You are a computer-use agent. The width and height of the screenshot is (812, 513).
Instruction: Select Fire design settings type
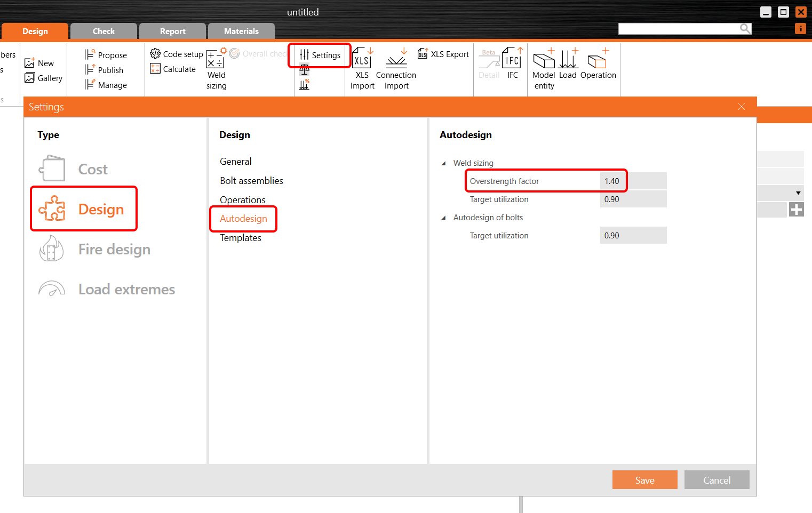point(114,250)
